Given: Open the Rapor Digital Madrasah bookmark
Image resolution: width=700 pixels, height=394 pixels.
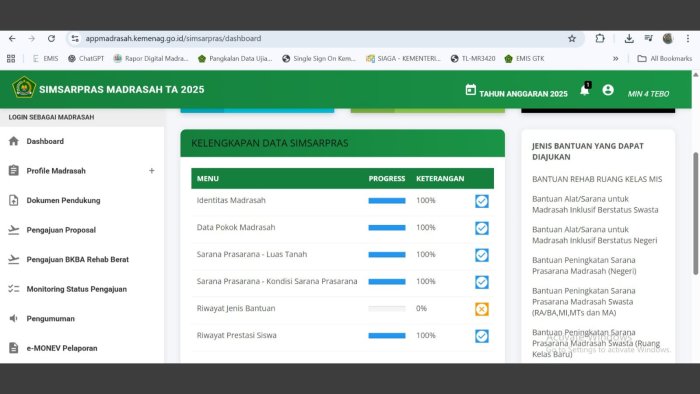Looking at the screenshot, I should point(151,58).
